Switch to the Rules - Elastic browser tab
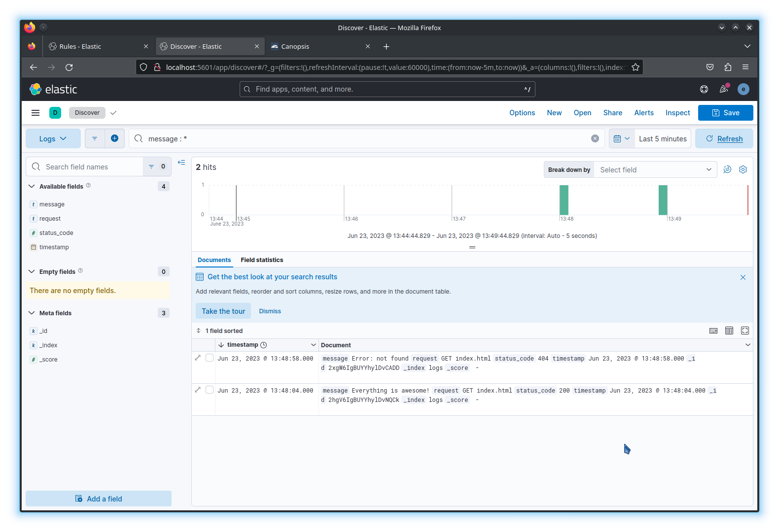The image size is (779, 532). pos(98,46)
